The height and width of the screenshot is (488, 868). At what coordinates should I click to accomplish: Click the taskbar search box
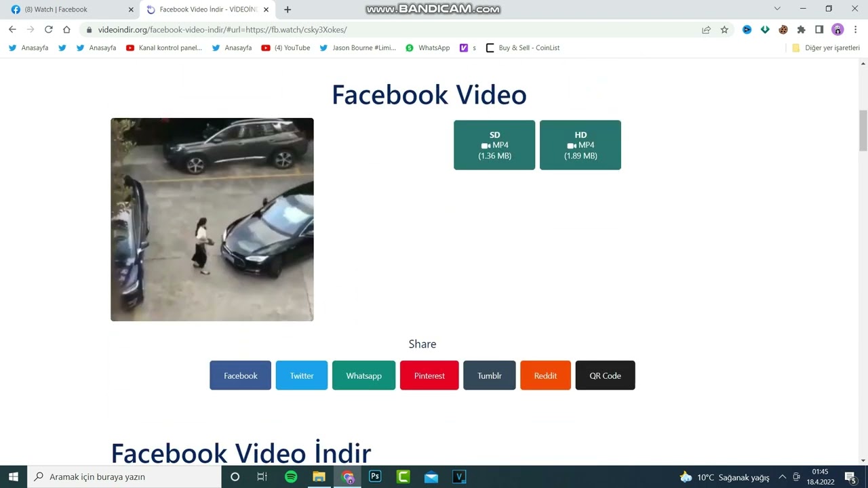click(x=124, y=476)
